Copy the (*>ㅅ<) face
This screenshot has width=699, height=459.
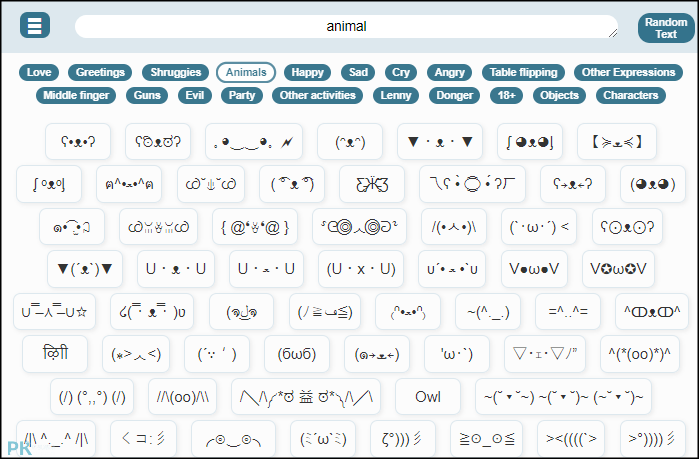(x=136, y=354)
